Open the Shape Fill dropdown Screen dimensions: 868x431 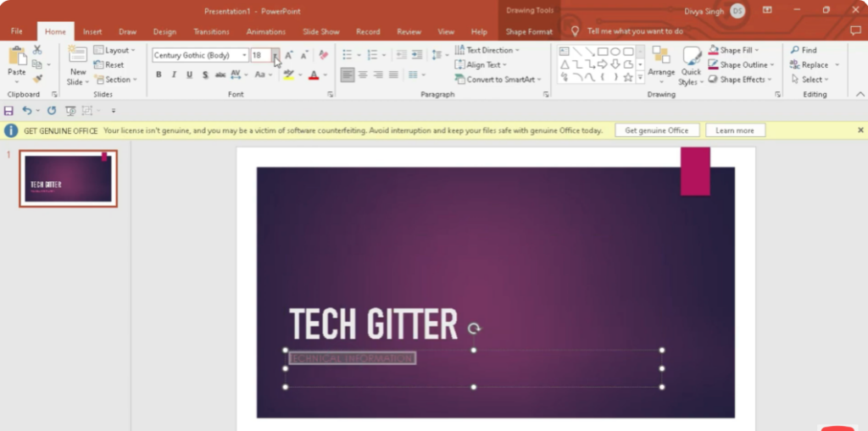point(757,50)
